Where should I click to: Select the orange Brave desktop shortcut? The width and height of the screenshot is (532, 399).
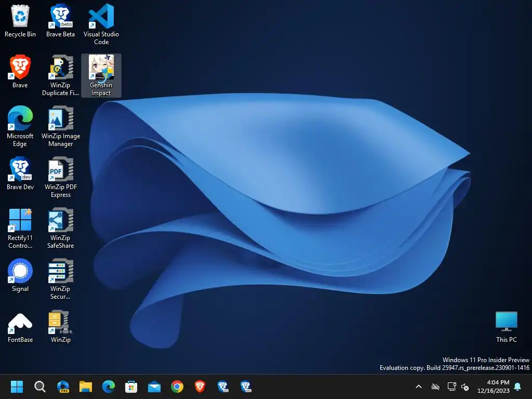coord(20,72)
